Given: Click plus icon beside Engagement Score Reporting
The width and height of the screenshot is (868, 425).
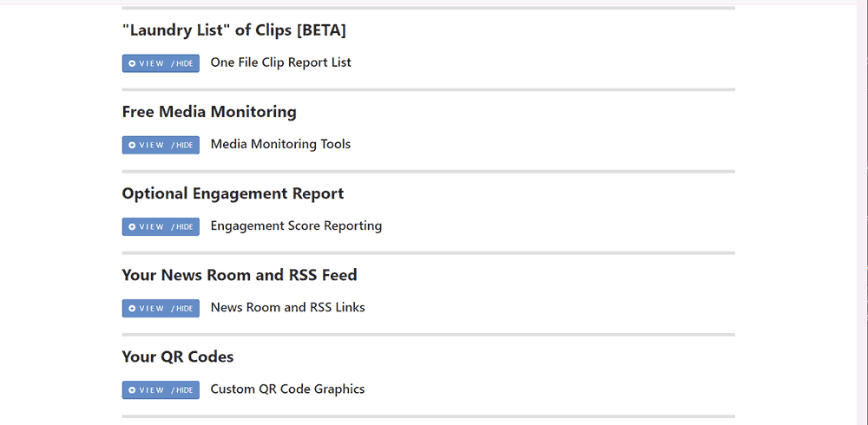Looking at the screenshot, I should pos(132,226).
